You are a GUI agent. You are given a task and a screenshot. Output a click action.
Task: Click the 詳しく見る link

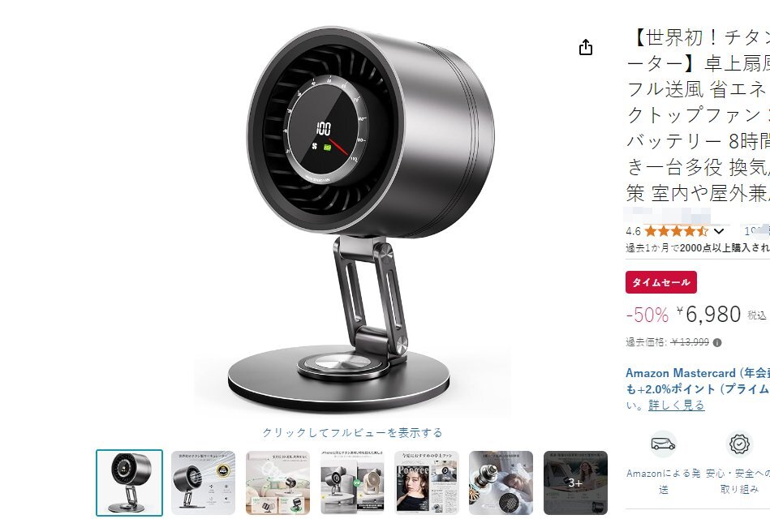click(x=677, y=405)
